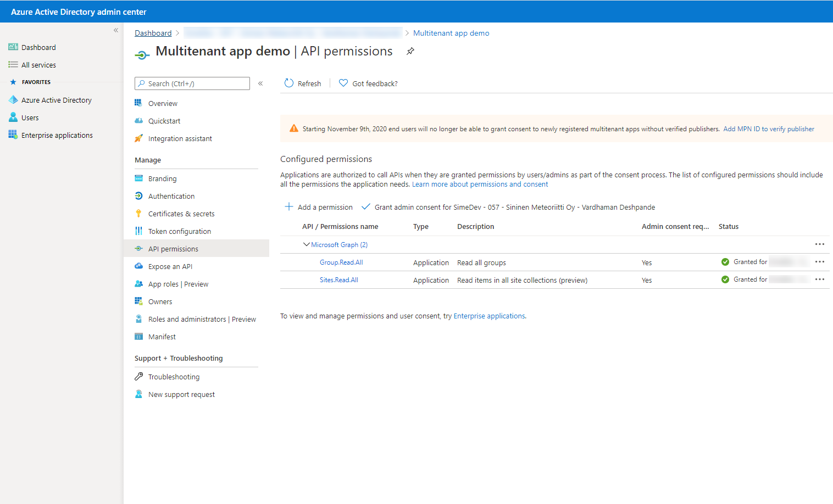Screen dimensions: 833x504
Task: Click the checkmark icon for Grant admin consent
Action: pyautogui.click(x=365, y=207)
